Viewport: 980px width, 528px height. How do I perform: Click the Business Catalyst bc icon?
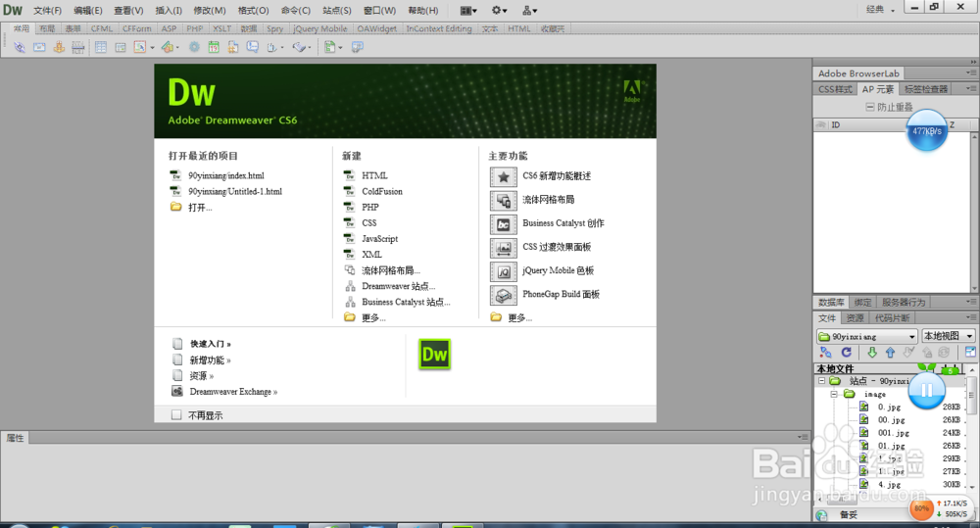click(503, 224)
